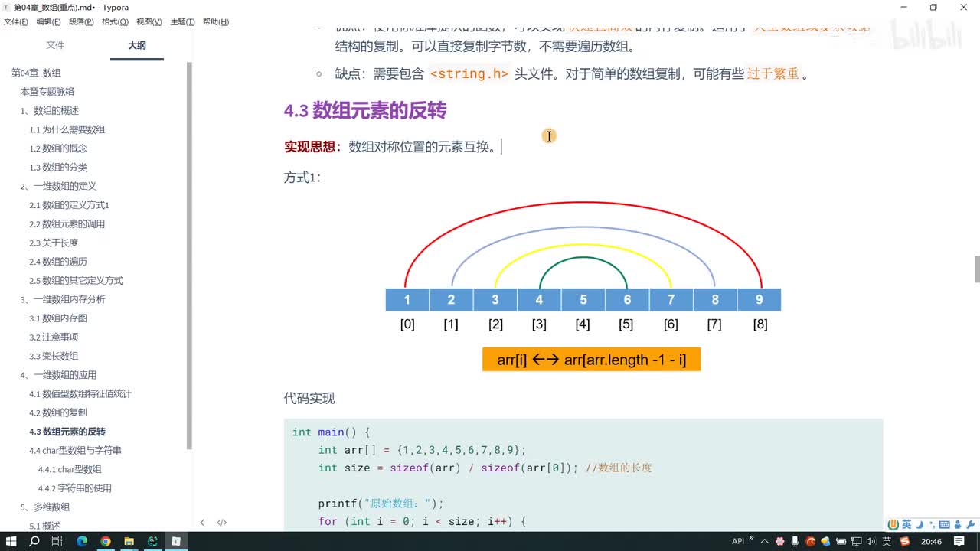980x551 pixels.
Task: Open the 文件(F) menu
Action: (x=15, y=22)
